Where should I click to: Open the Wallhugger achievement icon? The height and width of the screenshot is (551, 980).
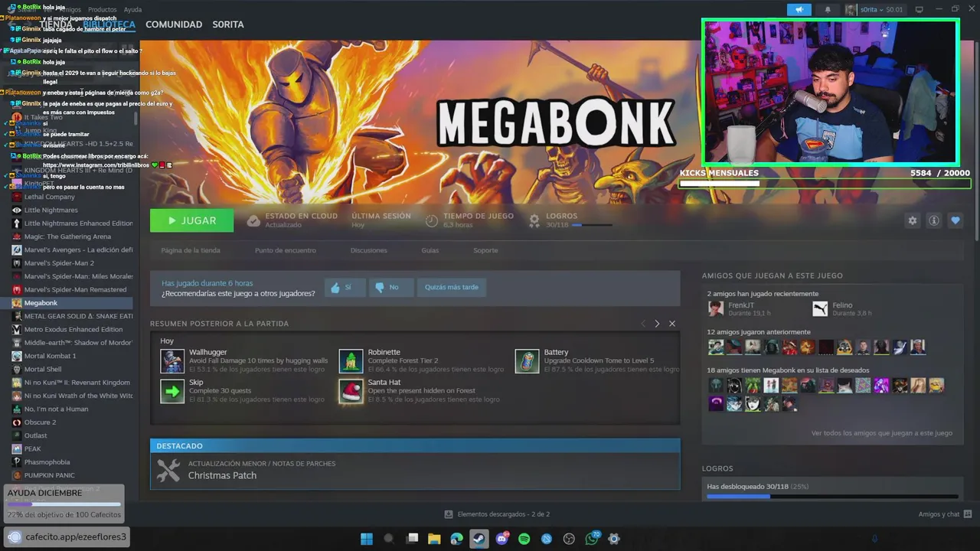point(172,361)
